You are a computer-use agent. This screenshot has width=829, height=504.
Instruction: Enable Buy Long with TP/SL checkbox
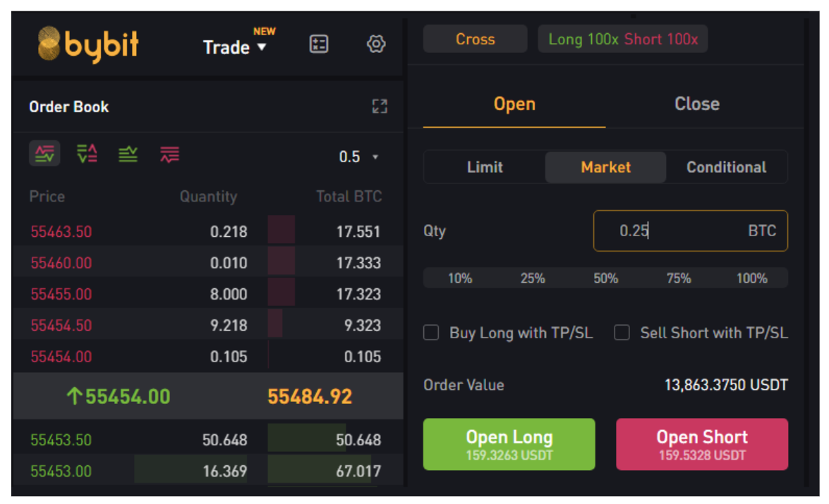(x=431, y=333)
